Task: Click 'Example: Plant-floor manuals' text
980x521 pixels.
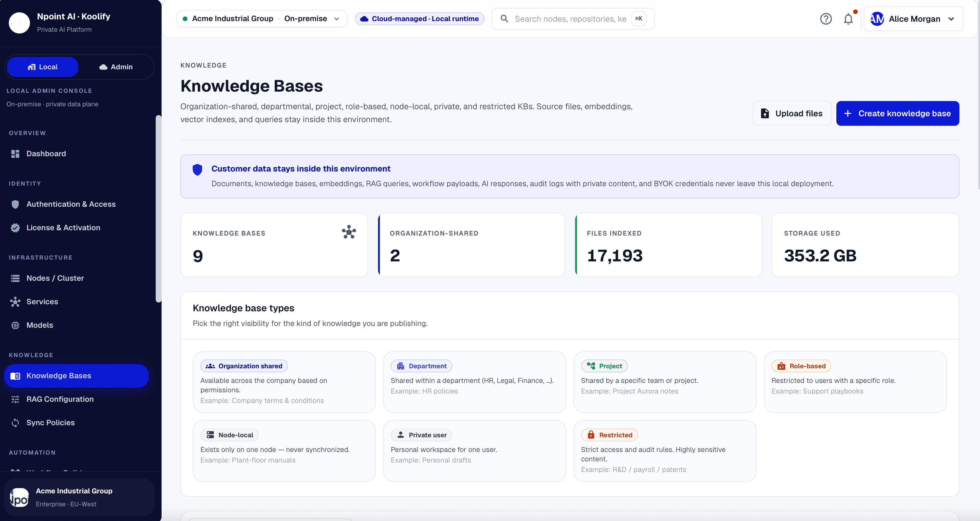Action: click(248, 460)
